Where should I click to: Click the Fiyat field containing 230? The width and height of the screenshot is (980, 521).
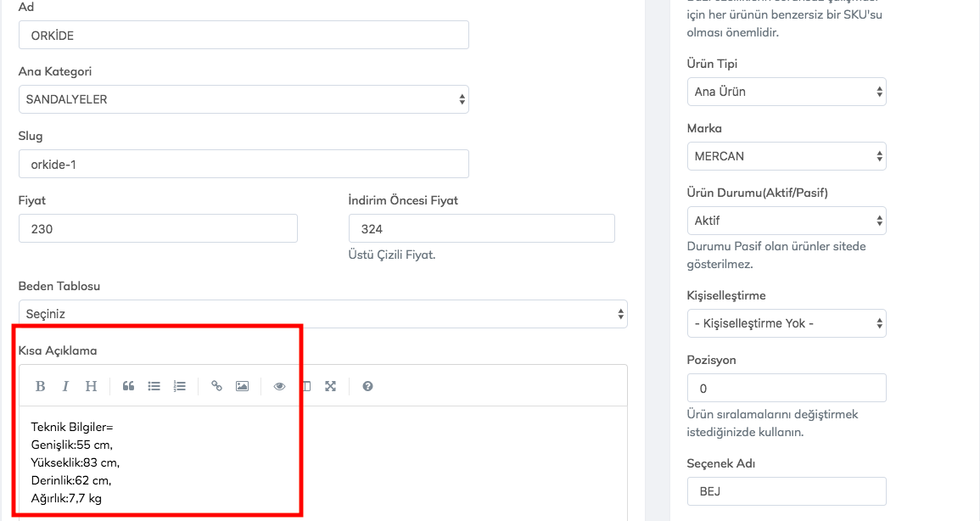158,228
